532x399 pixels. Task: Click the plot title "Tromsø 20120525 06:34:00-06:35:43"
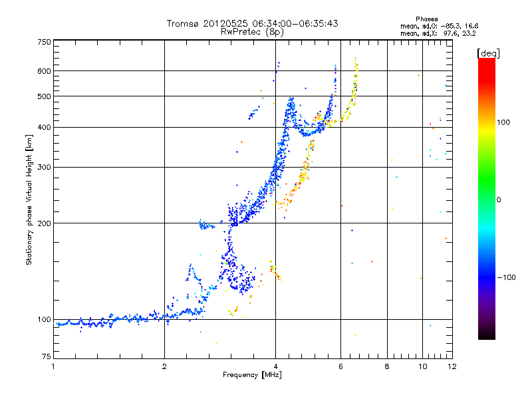click(252, 23)
